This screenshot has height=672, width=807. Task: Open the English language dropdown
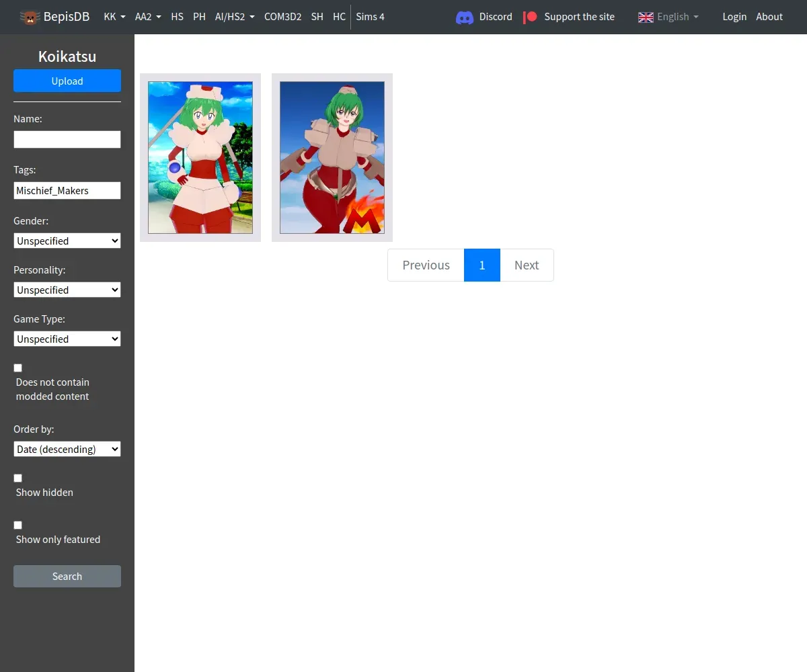pos(678,17)
